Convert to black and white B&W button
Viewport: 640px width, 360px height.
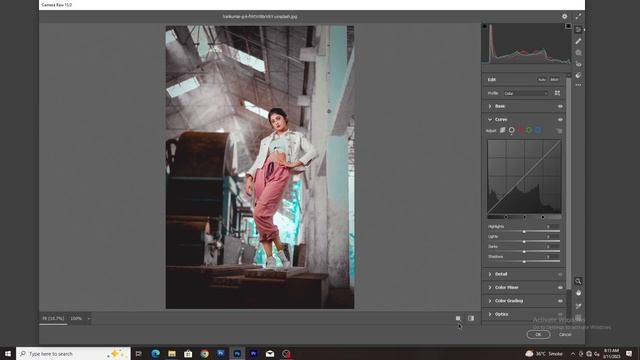554,80
